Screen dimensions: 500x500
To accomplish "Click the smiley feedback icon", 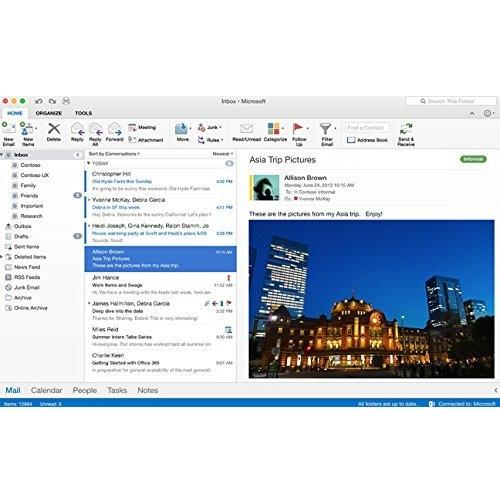I will (487, 113).
